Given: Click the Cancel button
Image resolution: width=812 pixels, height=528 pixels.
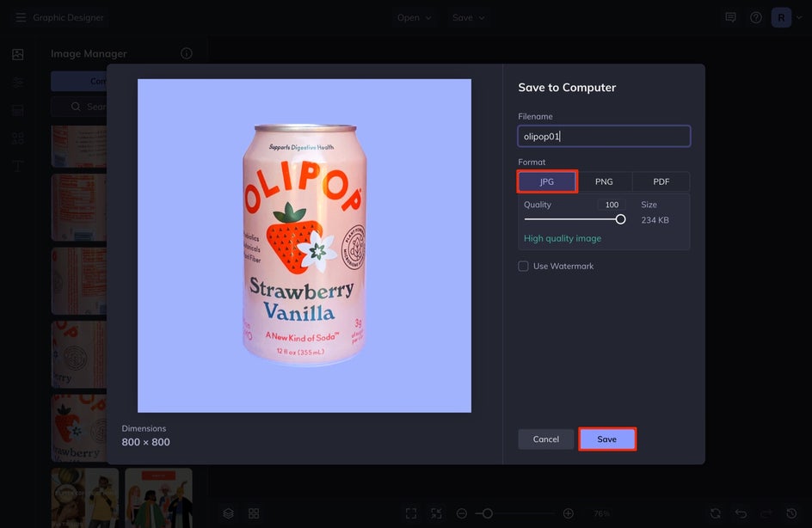Looking at the screenshot, I should 546,439.
